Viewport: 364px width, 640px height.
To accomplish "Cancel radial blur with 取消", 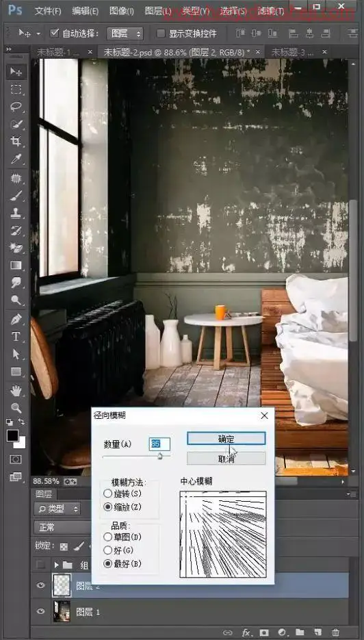I will [226, 459].
